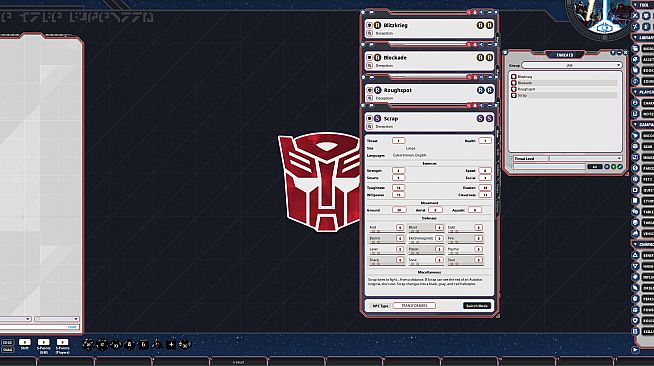This screenshot has width=654, height=366.
Task: Open the Modules library sidebar button
Action: [x=644, y=49]
